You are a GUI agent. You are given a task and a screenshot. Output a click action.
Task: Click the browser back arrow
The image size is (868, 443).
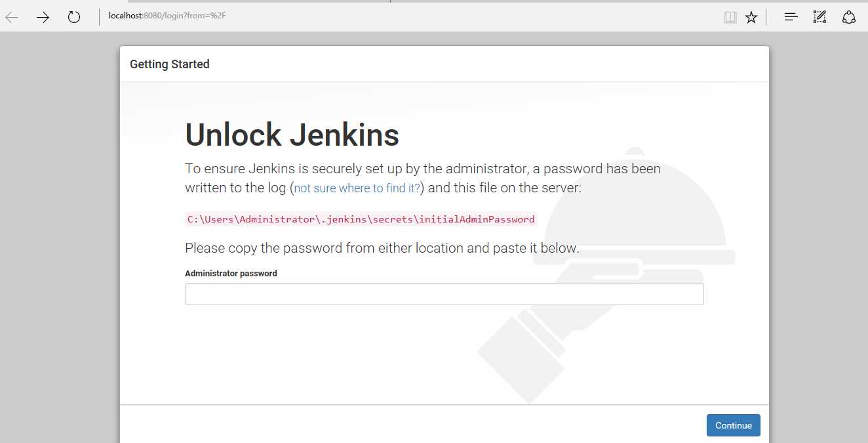pos(12,17)
